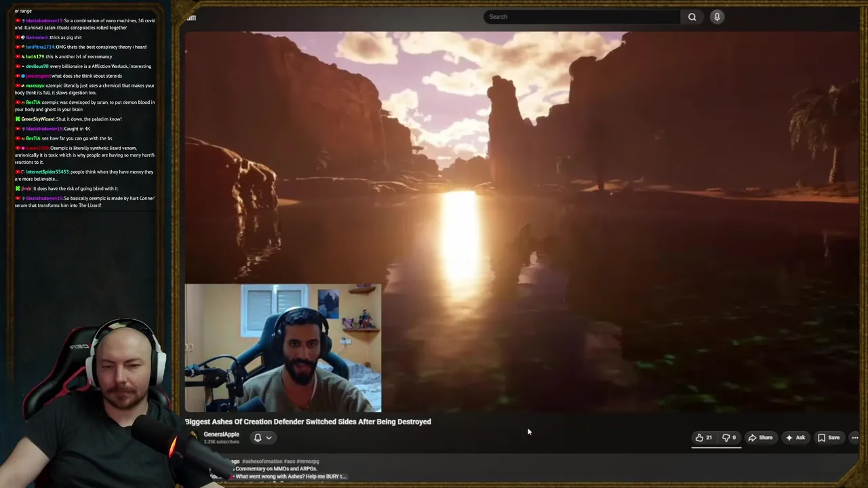Click GreenSkyWizard's 'Shut it down' chat message
This screenshot has width=868, height=488.
click(68, 119)
